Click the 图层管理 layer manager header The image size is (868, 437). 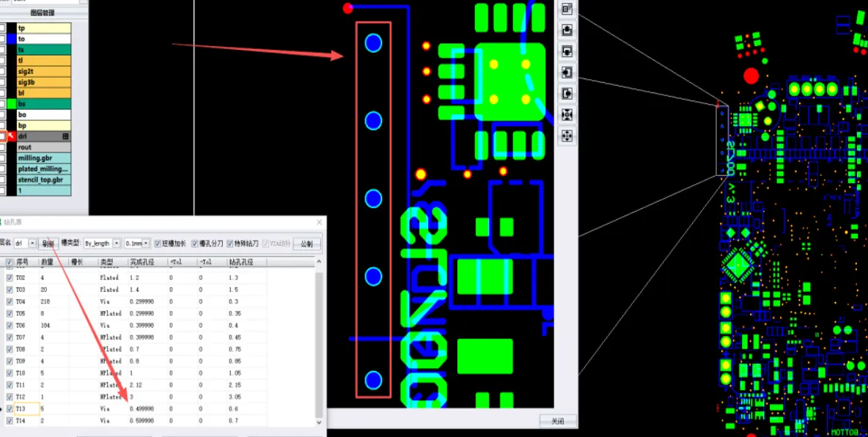point(42,12)
